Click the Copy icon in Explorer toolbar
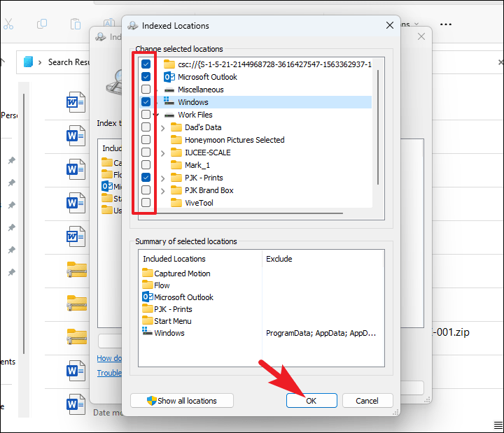This screenshot has width=504, height=433. (42, 24)
